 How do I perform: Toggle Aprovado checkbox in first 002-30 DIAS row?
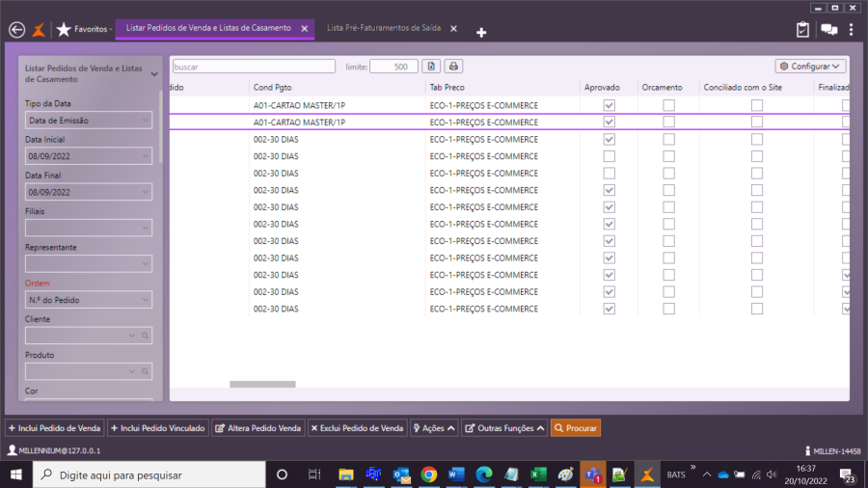(609, 139)
